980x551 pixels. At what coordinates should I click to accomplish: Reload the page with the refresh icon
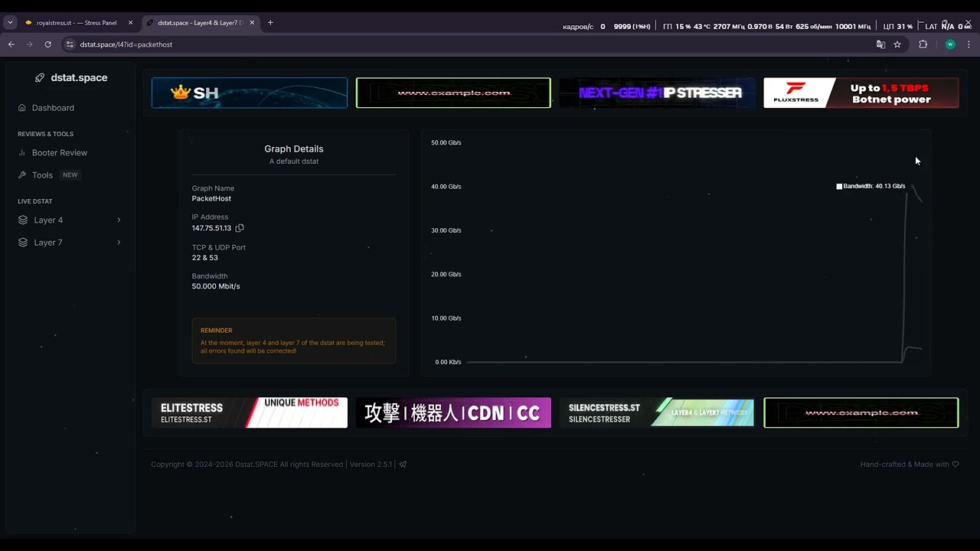pos(47,44)
